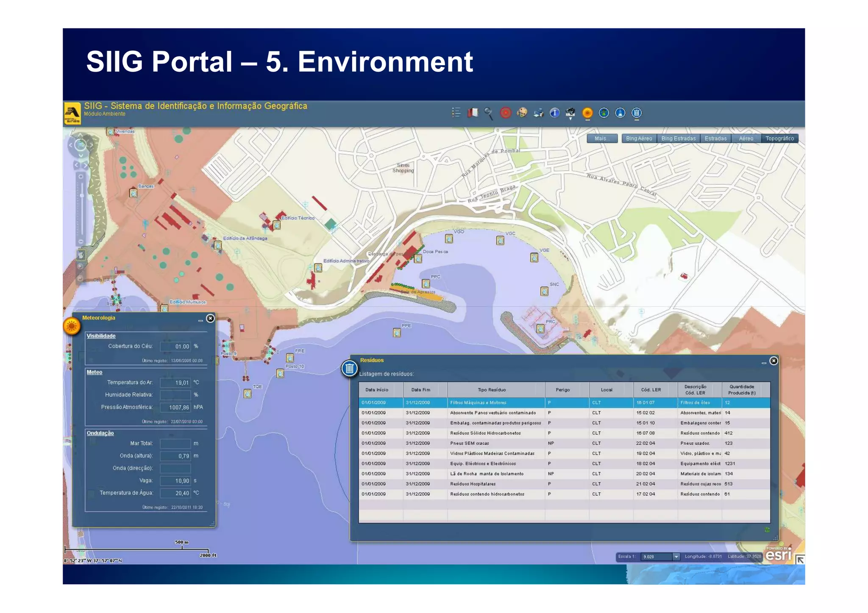The height and width of the screenshot is (613, 868).
Task: Switch basemap to Aéreo
Action: (x=746, y=139)
